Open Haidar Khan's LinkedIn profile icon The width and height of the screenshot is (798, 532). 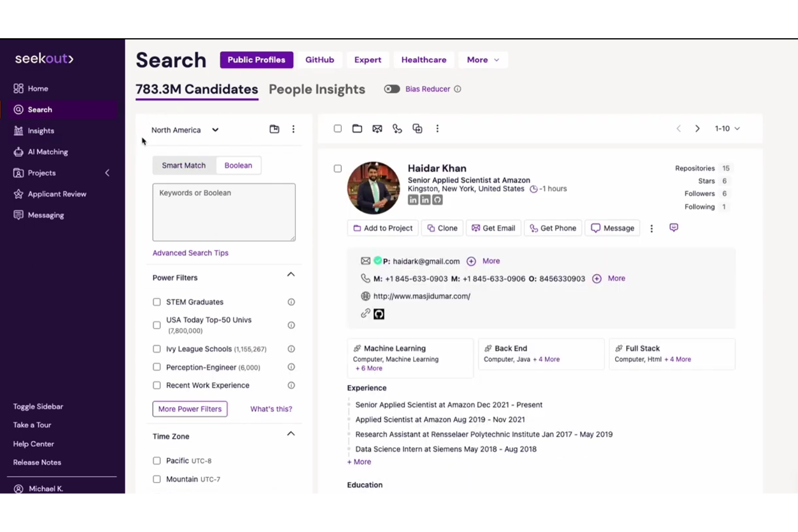point(413,199)
